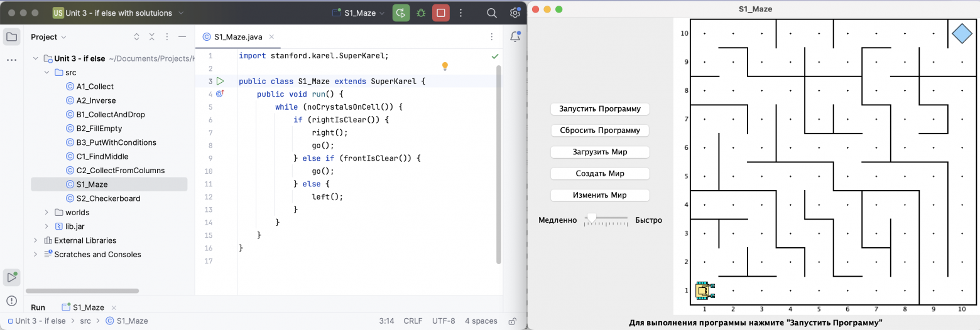Hide the Project panel with minimize dash

[182, 37]
